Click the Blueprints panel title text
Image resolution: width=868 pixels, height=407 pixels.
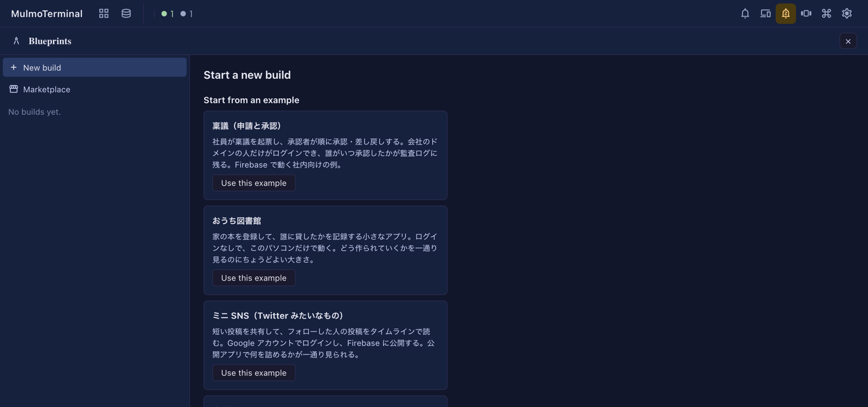50,41
